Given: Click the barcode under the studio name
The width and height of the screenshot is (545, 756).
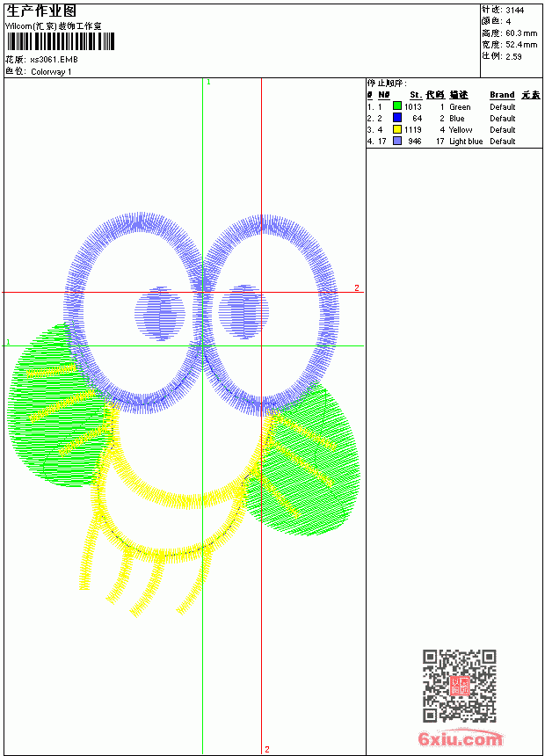Looking at the screenshot, I should tap(61, 41).
